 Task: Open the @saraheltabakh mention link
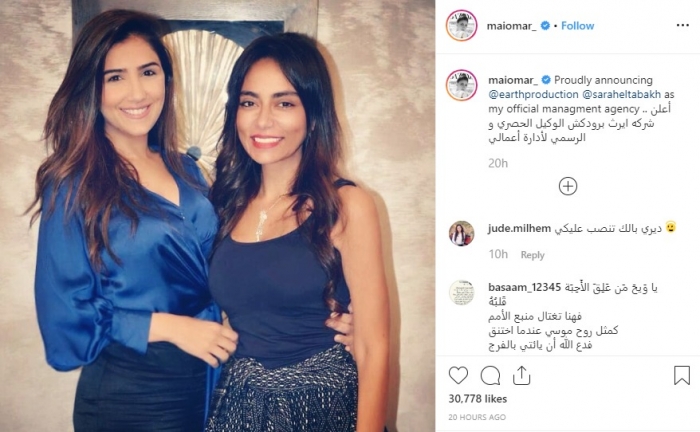(621, 95)
